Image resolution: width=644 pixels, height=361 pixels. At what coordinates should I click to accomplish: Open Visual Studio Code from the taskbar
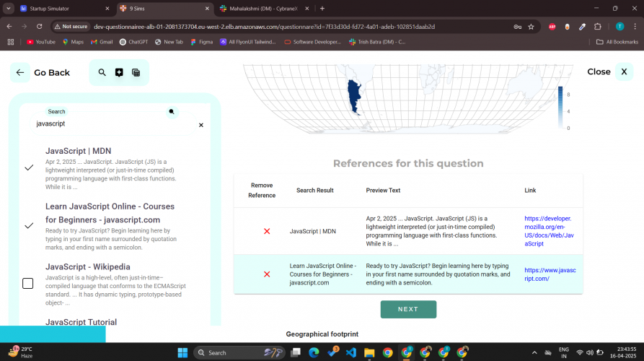(351, 353)
